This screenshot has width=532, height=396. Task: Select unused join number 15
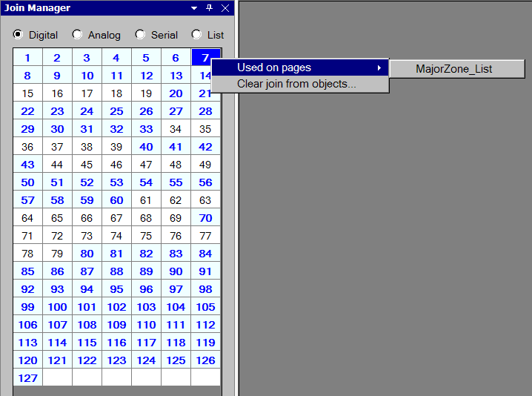coord(27,93)
